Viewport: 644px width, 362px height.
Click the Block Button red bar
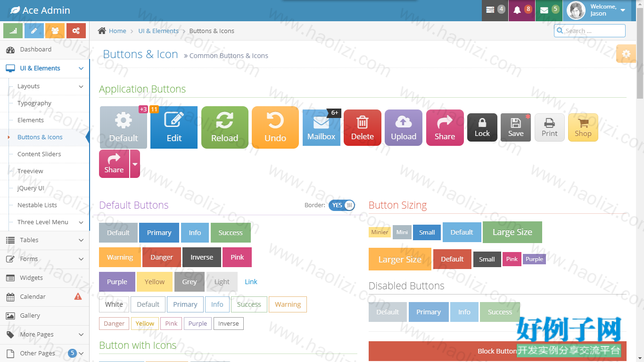(497, 351)
